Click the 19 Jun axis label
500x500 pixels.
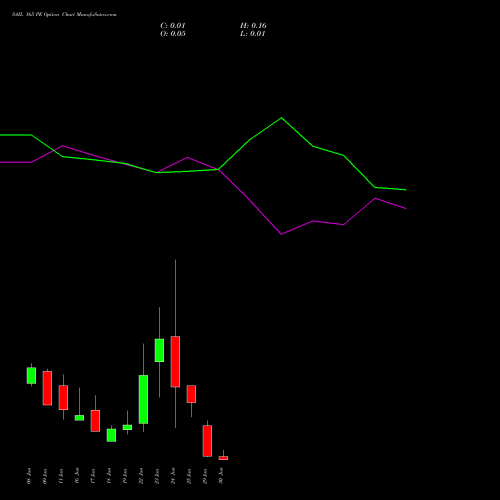point(125,476)
